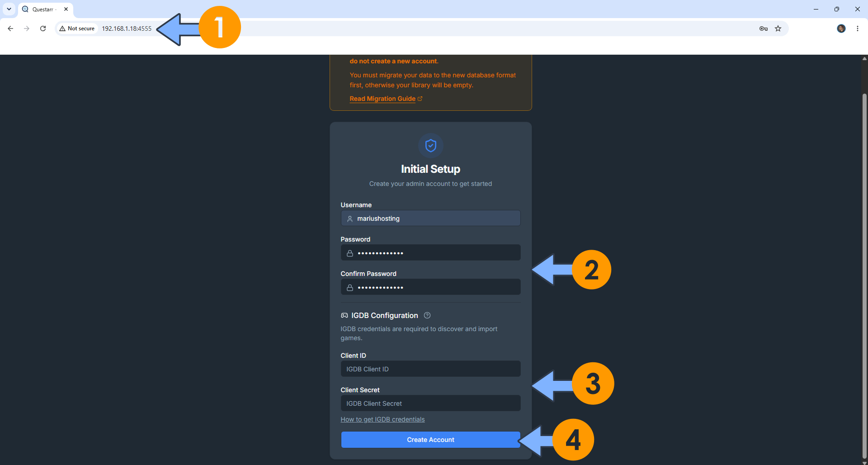Click the Client Secret label
868x465 pixels.
coord(360,390)
